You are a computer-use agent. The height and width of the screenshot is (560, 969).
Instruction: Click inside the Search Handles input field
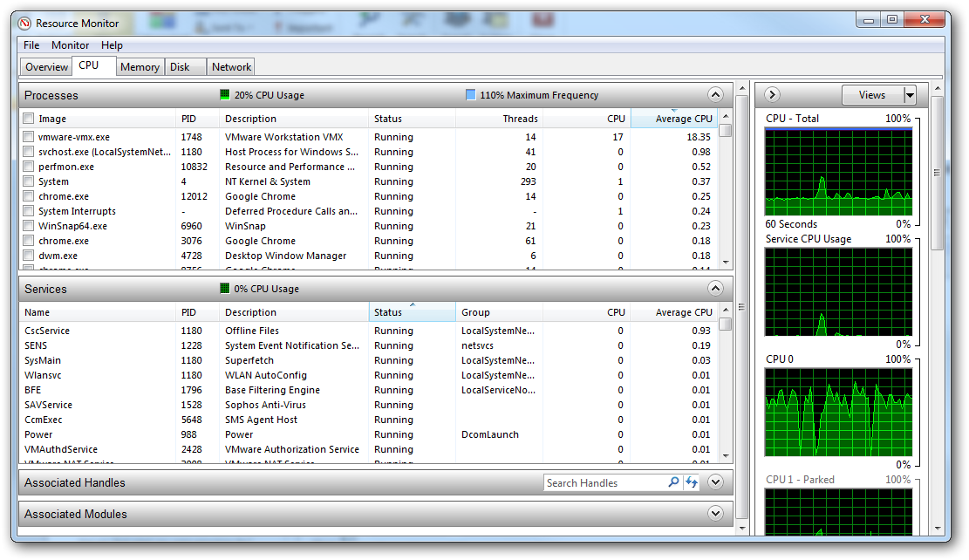coord(604,482)
